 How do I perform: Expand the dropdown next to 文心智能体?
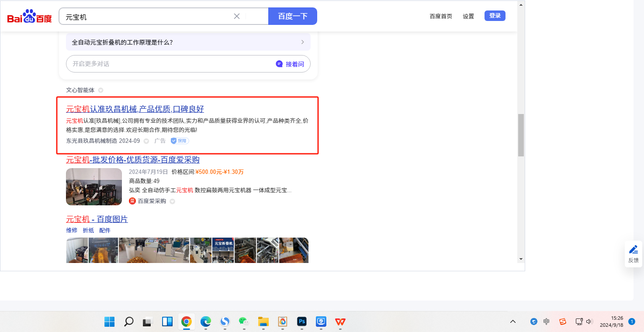click(100, 90)
